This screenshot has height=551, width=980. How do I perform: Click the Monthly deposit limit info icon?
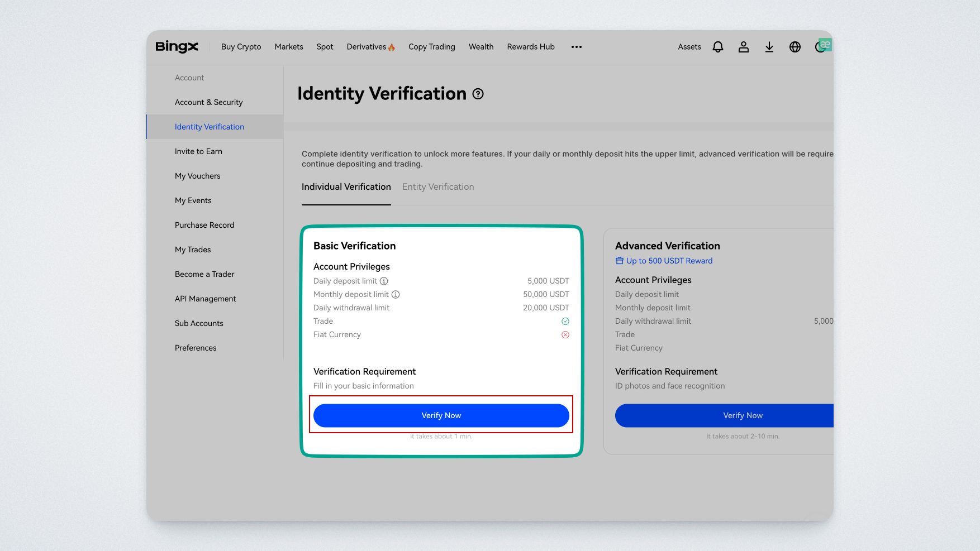tap(396, 294)
